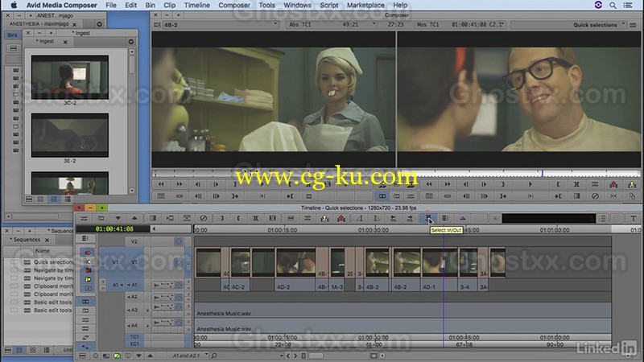Toggle the EC1 track selector
Screen dimensions: 644x362
click(x=134, y=343)
